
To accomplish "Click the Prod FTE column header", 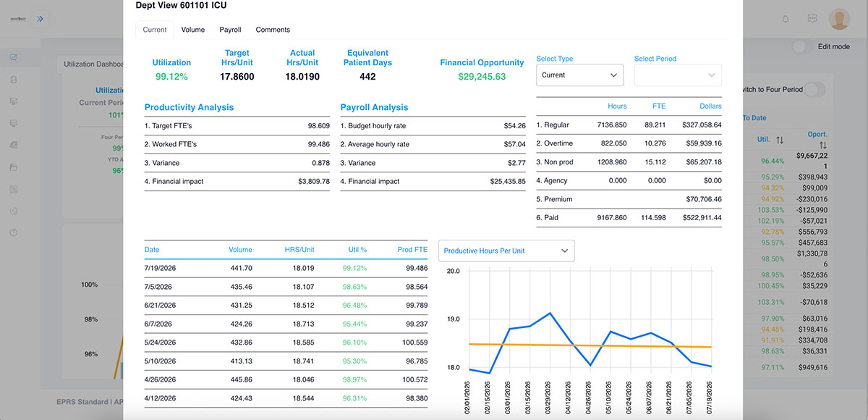I will [412, 250].
